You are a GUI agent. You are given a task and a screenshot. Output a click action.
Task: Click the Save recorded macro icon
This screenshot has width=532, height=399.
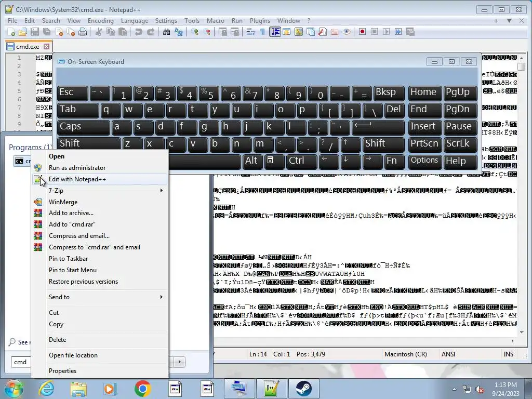point(410,32)
